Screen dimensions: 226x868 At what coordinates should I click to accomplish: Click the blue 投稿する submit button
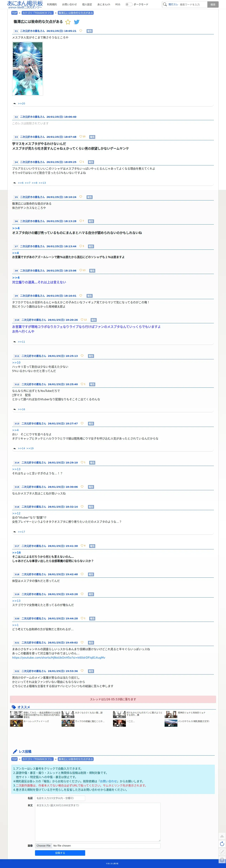[x=60, y=853]
